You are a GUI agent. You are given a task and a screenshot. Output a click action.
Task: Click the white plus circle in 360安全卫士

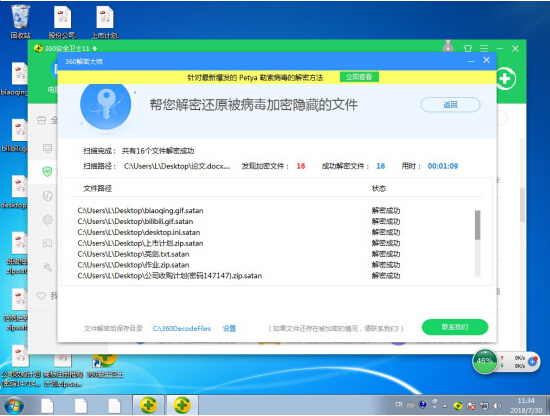click(x=506, y=79)
